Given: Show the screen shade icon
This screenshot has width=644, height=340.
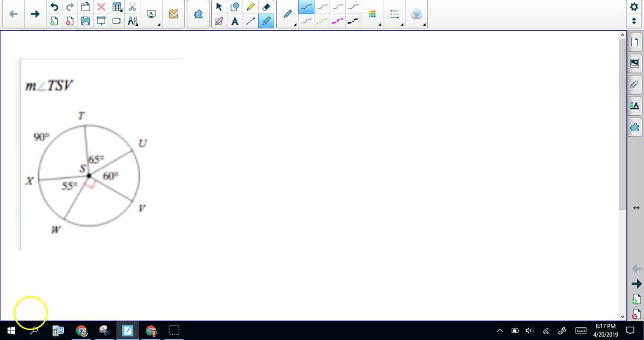Looking at the screenshot, I should tap(101, 21).
